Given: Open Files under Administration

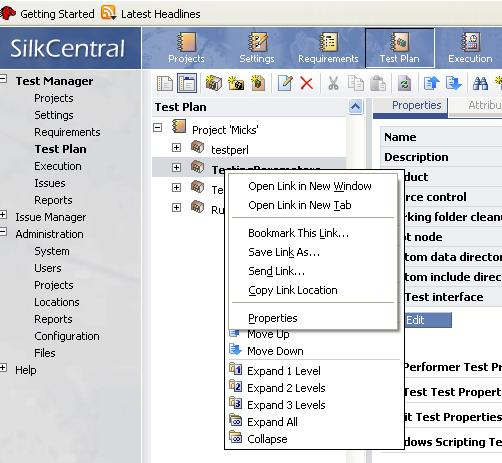Looking at the screenshot, I should coord(45,353).
